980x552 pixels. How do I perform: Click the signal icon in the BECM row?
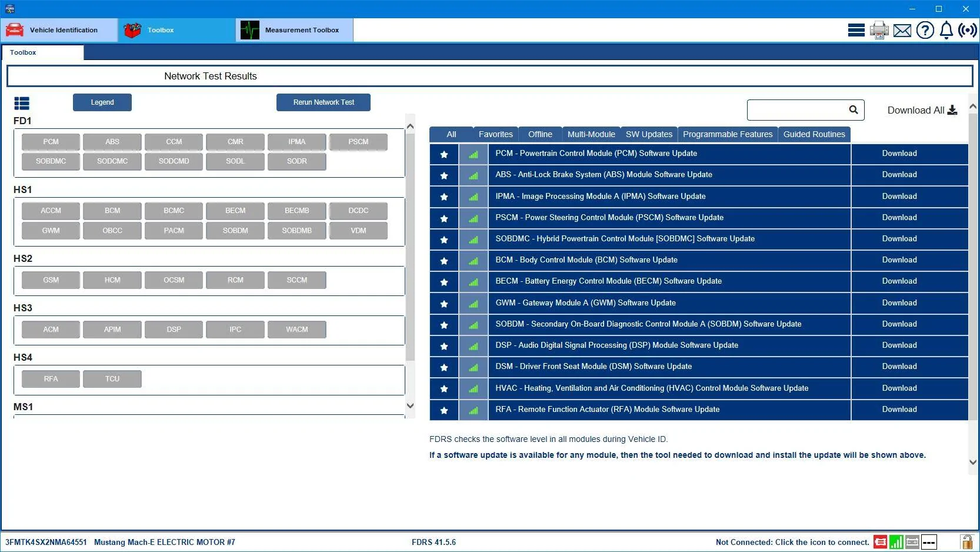pos(474,282)
